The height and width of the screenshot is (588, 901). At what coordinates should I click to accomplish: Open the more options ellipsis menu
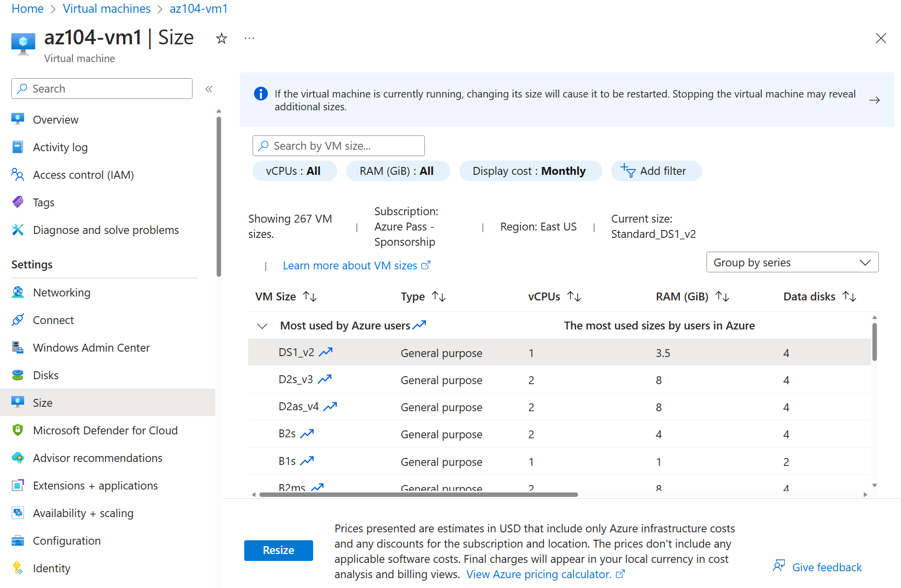[249, 38]
